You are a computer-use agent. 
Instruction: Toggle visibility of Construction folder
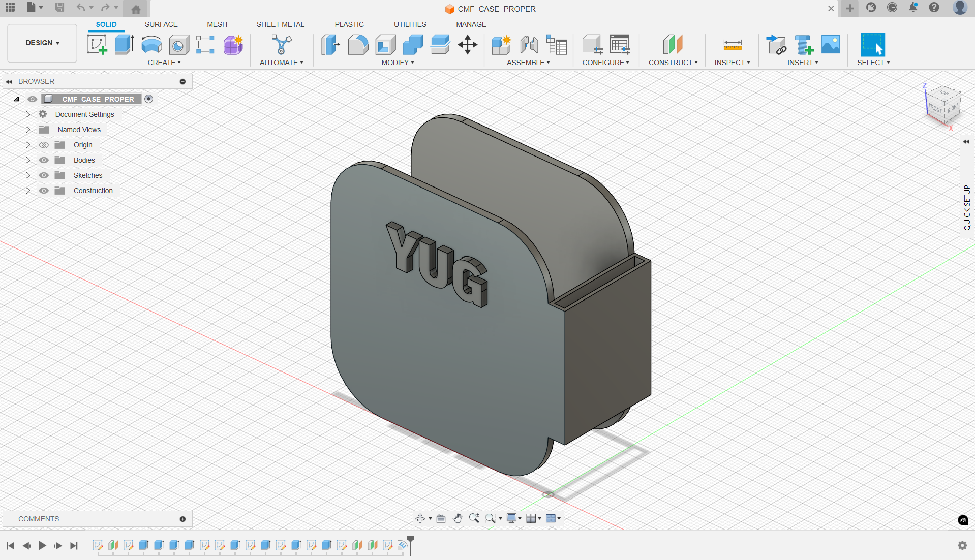point(44,191)
